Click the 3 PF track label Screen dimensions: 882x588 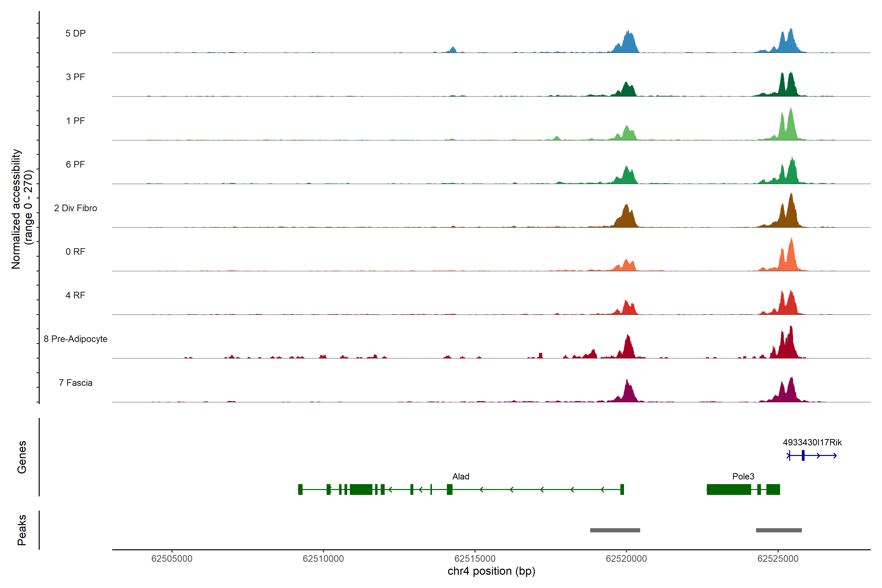[75, 77]
